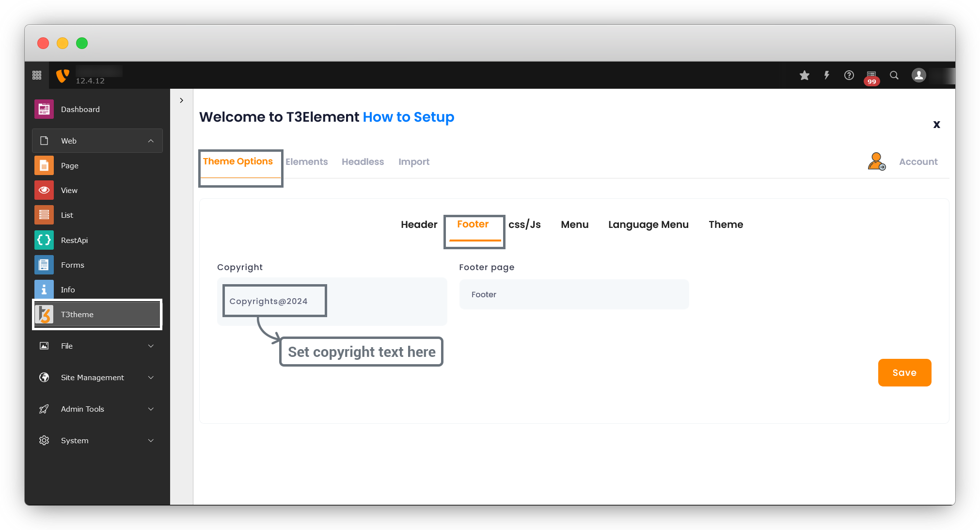Toggle the module menu grid icon
The image size is (980, 530).
(37, 75)
